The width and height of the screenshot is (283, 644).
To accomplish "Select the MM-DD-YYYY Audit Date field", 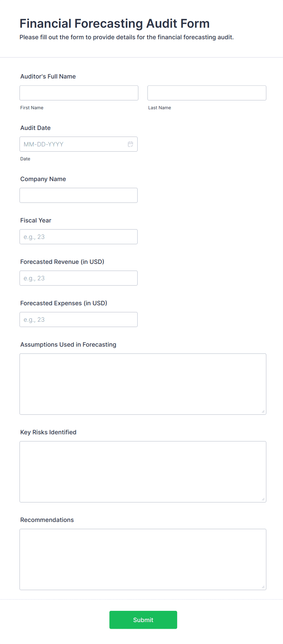I will click(x=73, y=144).
